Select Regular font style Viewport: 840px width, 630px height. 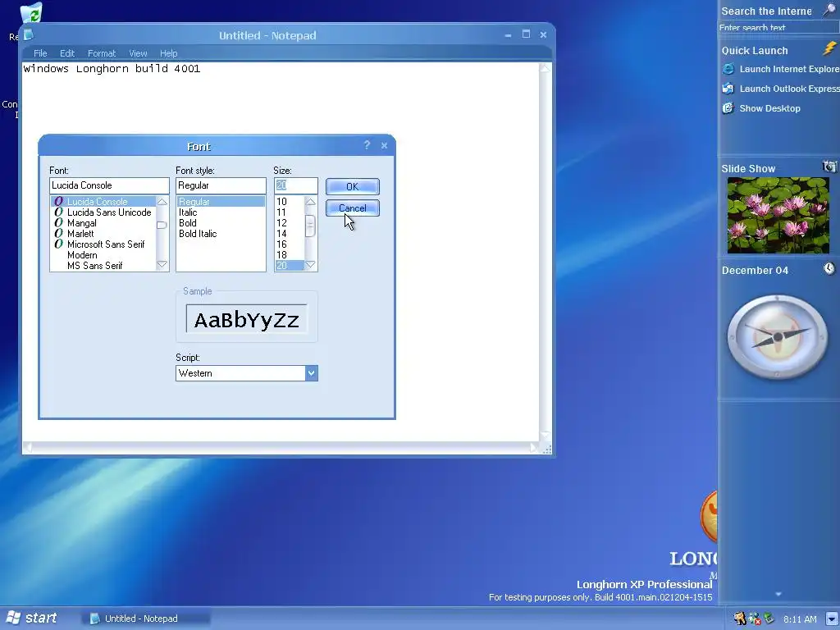(x=221, y=202)
